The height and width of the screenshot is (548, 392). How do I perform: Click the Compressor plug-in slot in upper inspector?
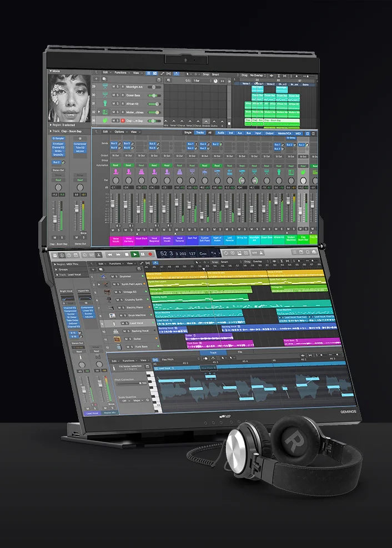[x=80, y=144]
